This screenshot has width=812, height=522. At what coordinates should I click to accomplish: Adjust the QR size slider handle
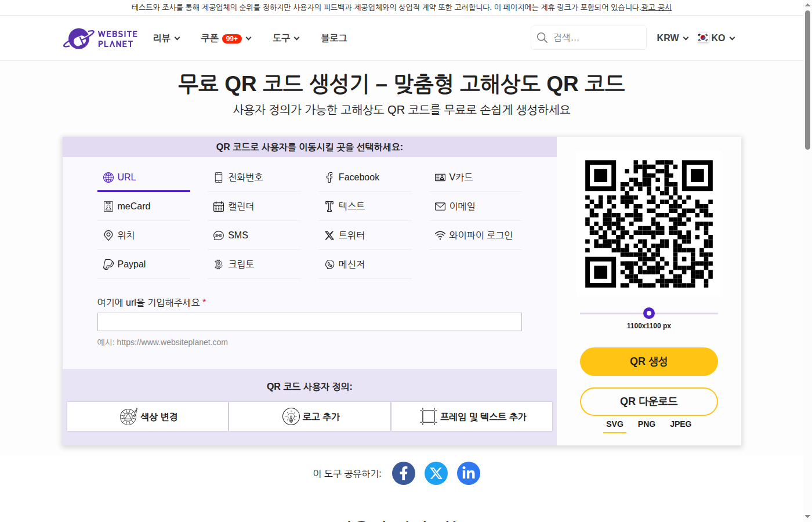pyautogui.click(x=648, y=313)
